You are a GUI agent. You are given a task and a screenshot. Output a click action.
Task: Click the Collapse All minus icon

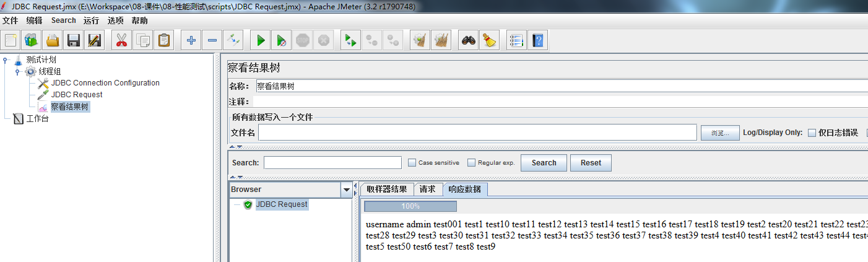(x=212, y=41)
